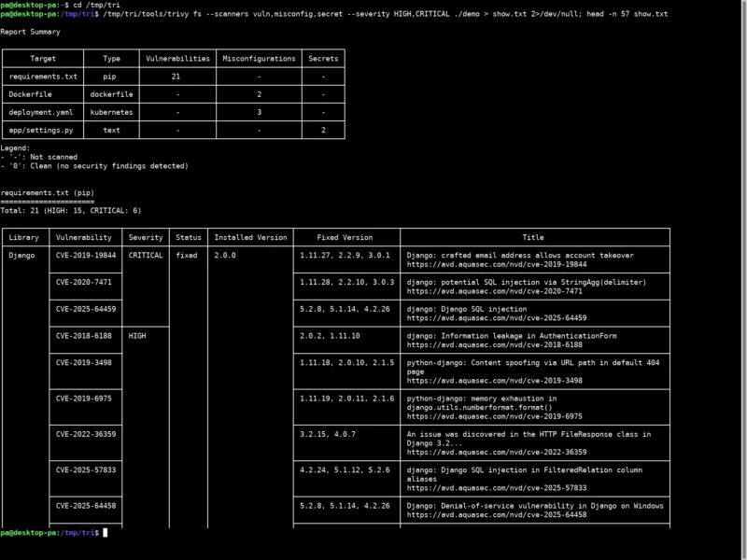
Task: Open the aquasec URL for cve-2018-6188
Action: pyautogui.click(x=494, y=344)
